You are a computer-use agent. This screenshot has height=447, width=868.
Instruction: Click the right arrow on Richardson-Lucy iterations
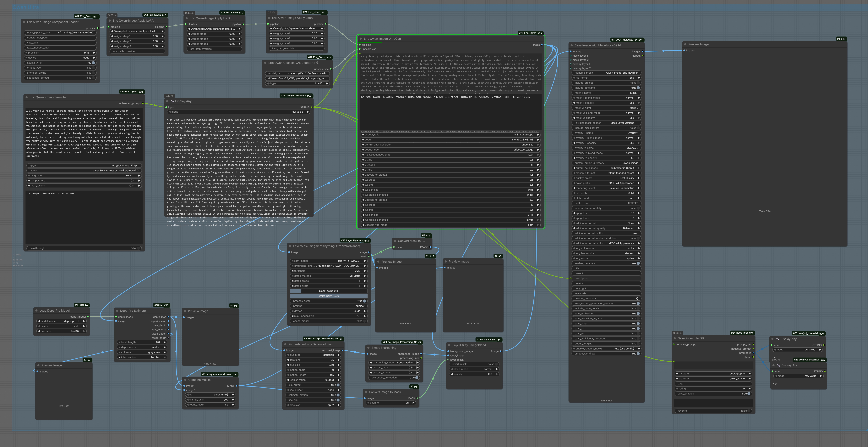(x=339, y=360)
